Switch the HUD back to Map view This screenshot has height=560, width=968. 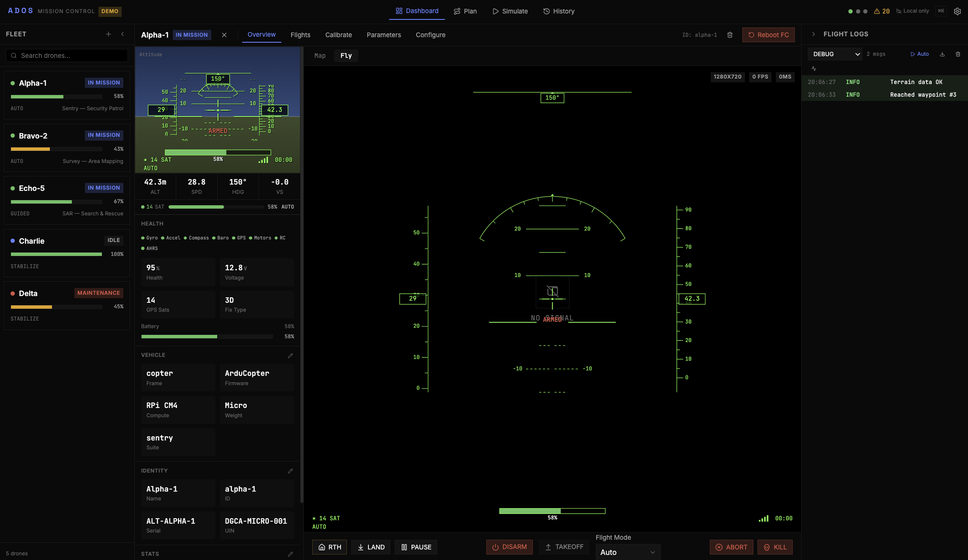320,55
